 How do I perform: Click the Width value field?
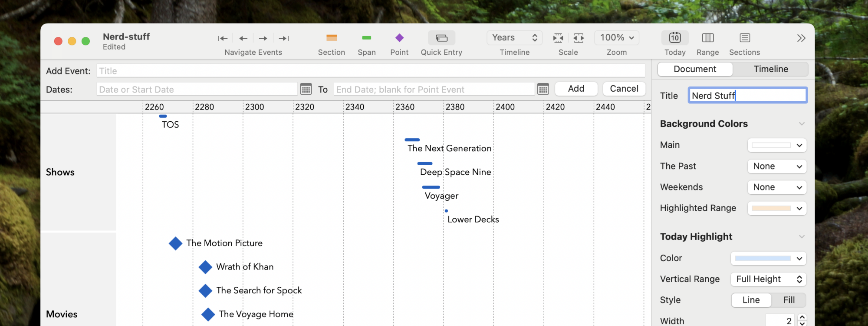780,321
